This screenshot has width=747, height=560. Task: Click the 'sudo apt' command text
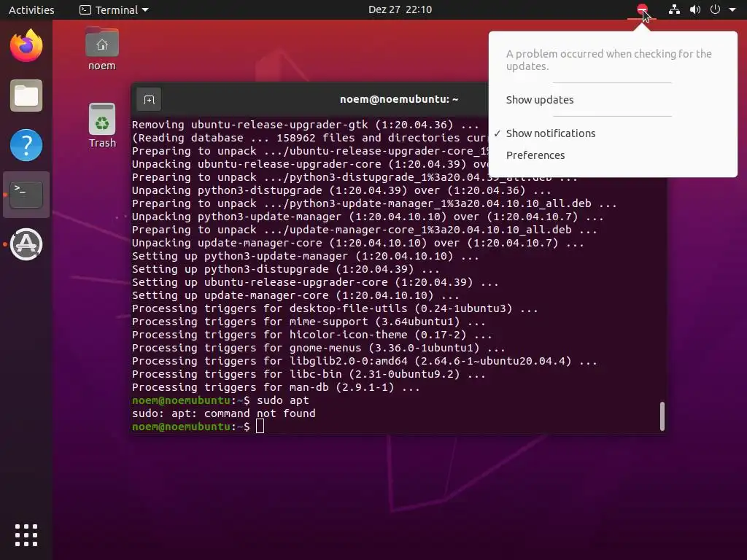[x=283, y=400]
